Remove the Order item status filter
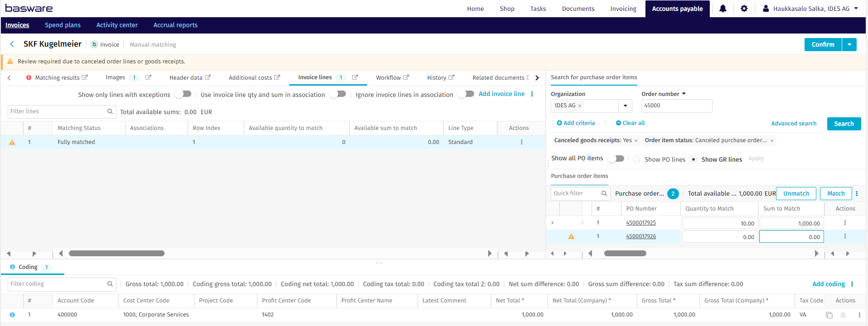868x326 pixels. click(x=772, y=141)
